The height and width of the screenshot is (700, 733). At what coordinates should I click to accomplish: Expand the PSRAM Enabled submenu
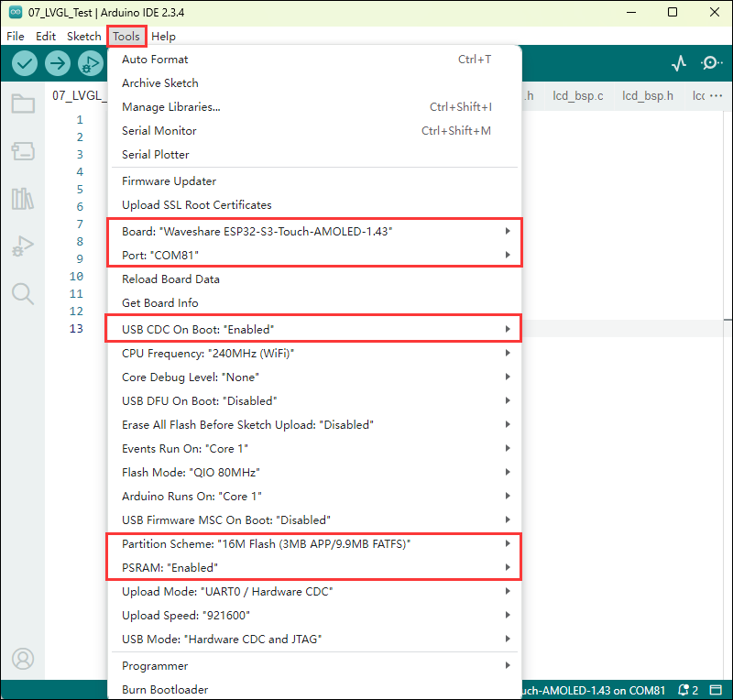(x=314, y=568)
